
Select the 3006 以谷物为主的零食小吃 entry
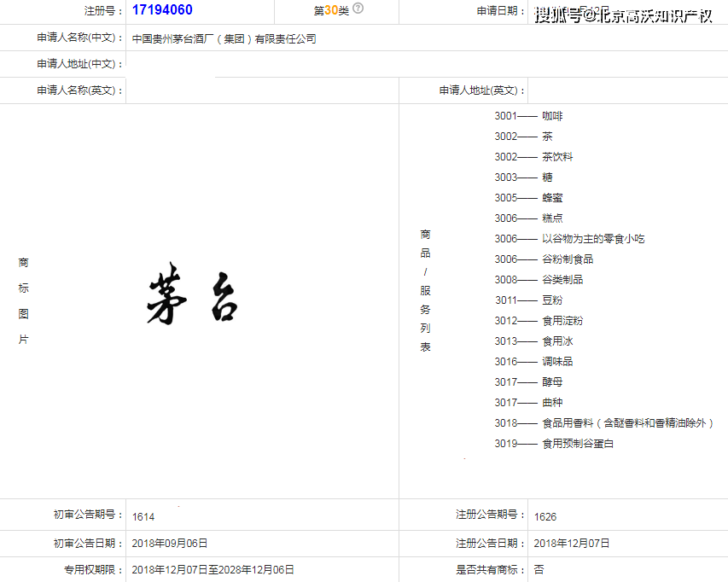point(569,239)
